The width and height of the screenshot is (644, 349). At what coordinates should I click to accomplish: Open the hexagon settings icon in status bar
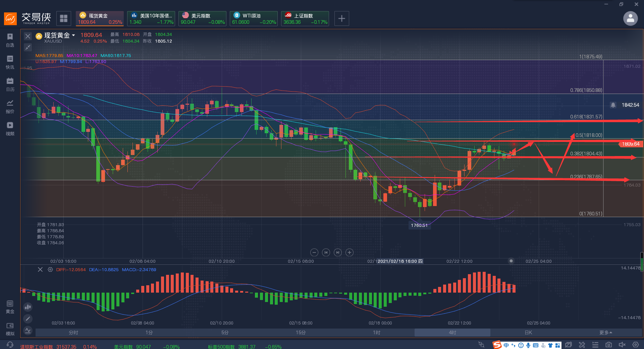tap(635, 345)
